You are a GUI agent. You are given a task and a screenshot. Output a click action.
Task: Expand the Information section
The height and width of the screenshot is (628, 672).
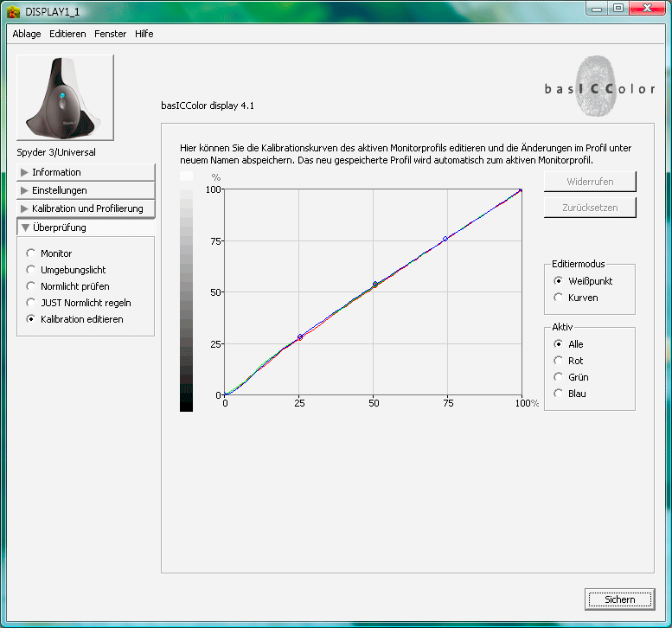coord(85,172)
